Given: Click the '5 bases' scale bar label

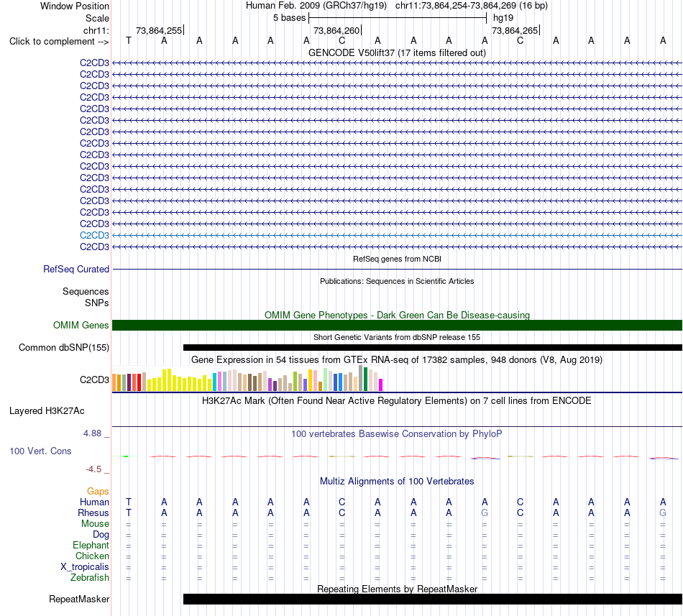Looking at the screenshot, I should (x=289, y=18).
